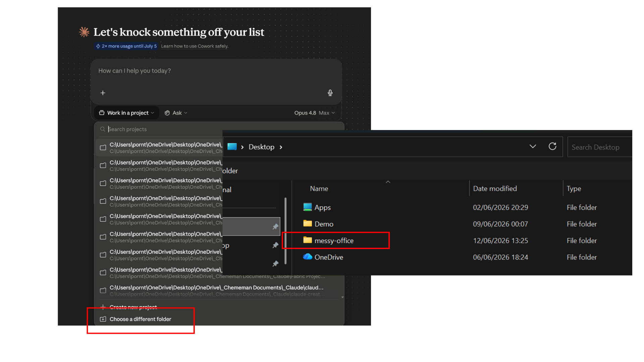Click the lowest pin icon in Explorer navigation pane
This screenshot has height=362, width=644.
275,264
